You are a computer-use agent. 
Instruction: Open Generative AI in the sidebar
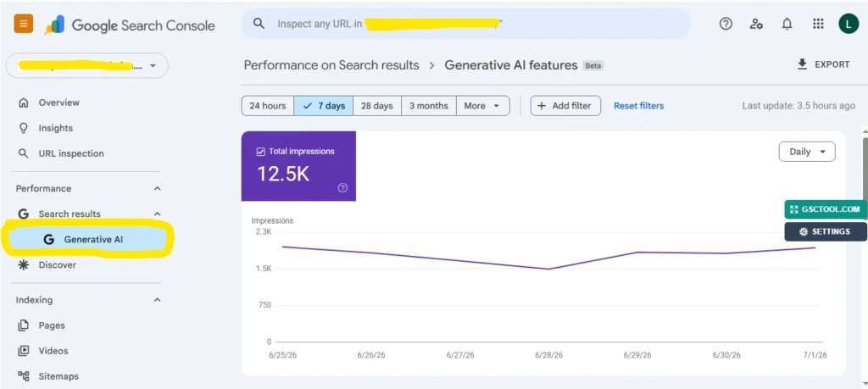[87, 239]
